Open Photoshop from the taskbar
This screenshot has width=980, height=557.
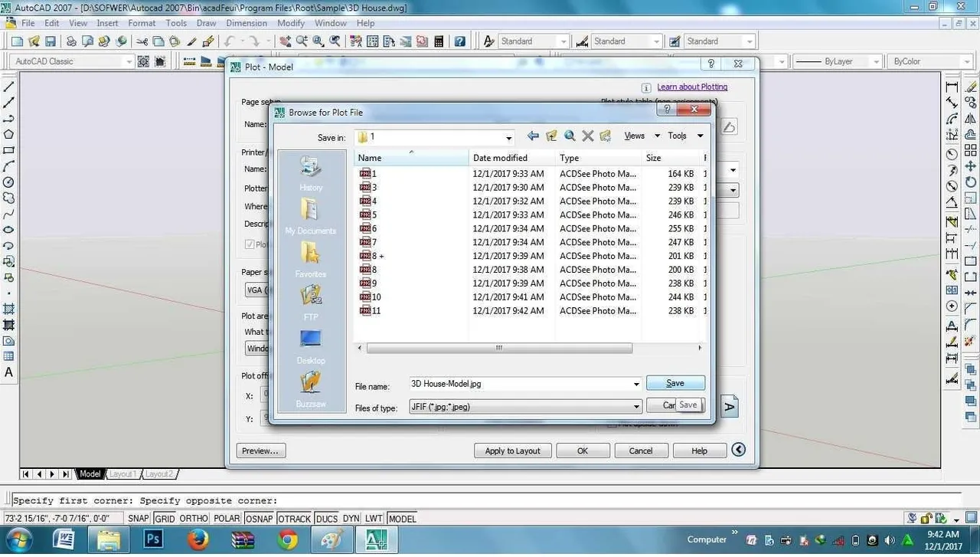pos(153,539)
